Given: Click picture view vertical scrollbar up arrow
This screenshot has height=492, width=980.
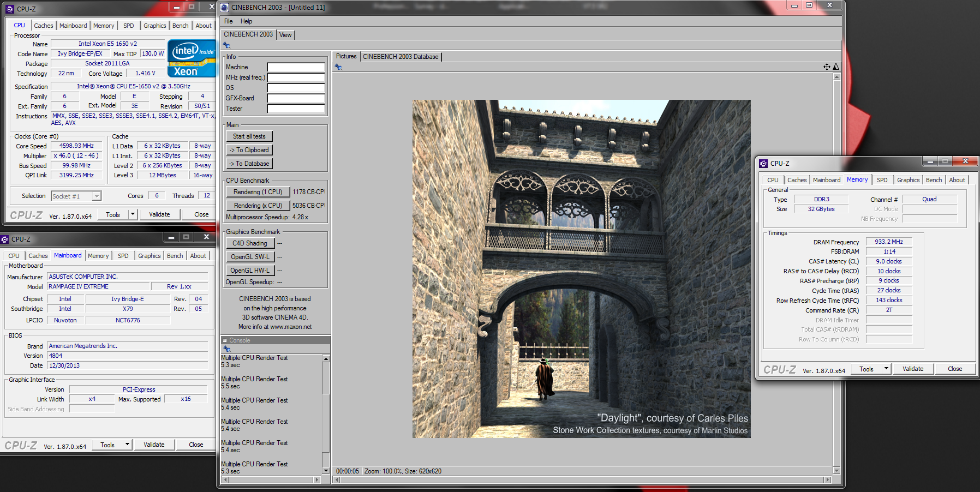Looking at the screenshot, I should click(836, 77).
